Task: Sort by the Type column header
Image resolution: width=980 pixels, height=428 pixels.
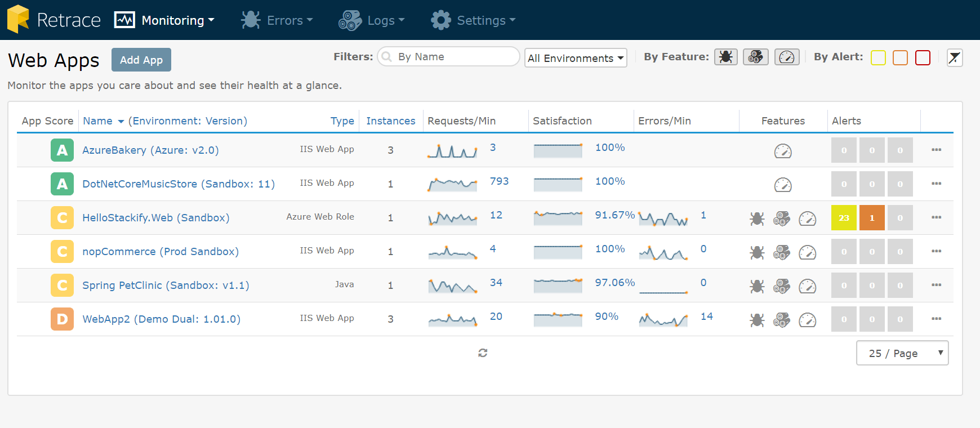Action: (x=342, y=121)
